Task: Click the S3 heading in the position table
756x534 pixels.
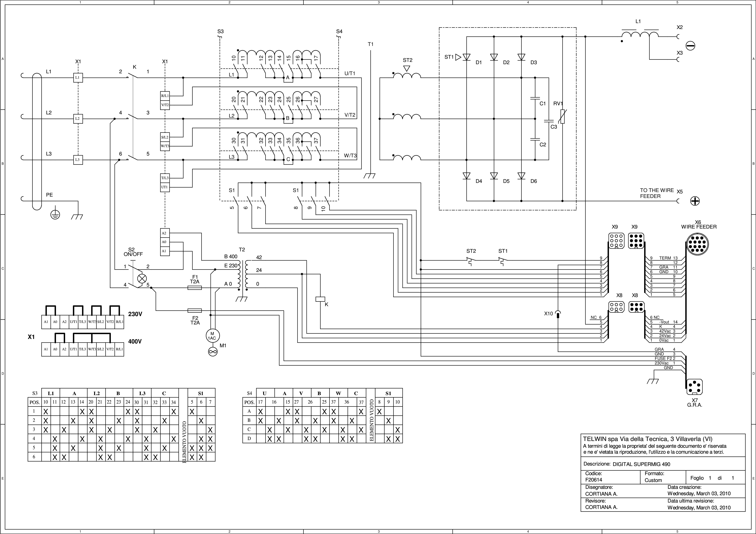Action: [x=35, y=393]
